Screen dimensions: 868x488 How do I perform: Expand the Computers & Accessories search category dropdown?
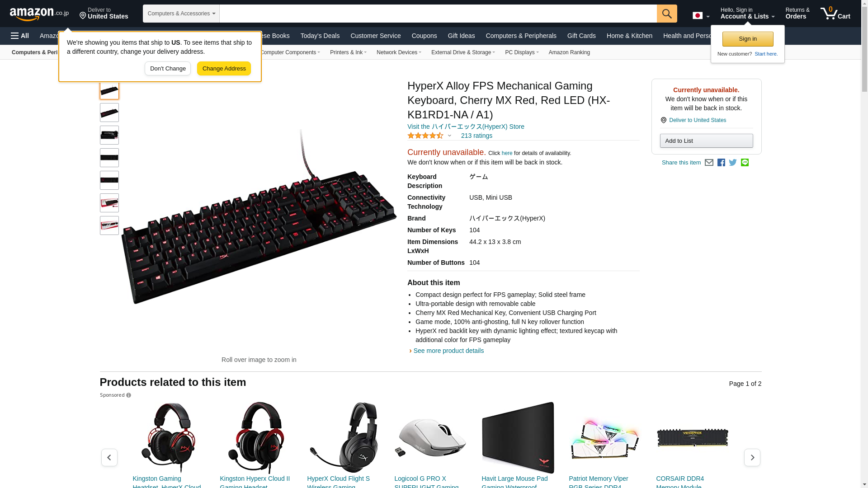tap(181, 14)
